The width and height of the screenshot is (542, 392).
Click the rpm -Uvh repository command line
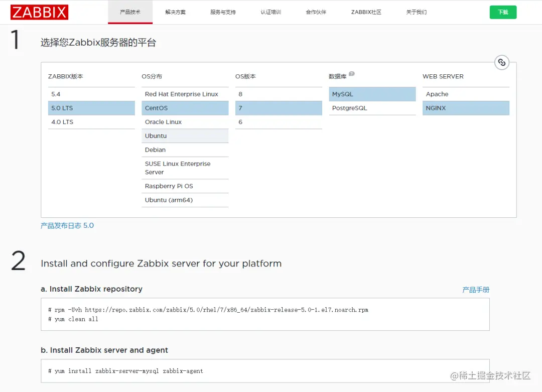pos(208,310)
